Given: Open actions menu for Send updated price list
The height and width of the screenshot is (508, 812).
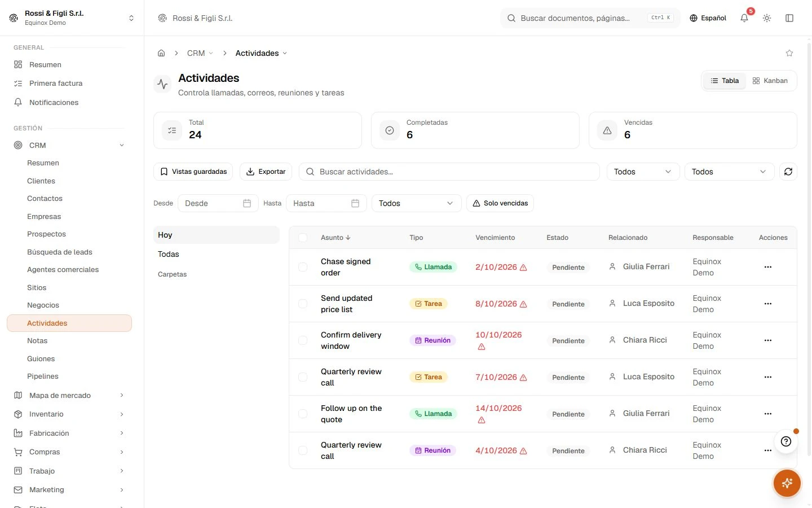Looking at the screenshot, I should click(768, 304).
